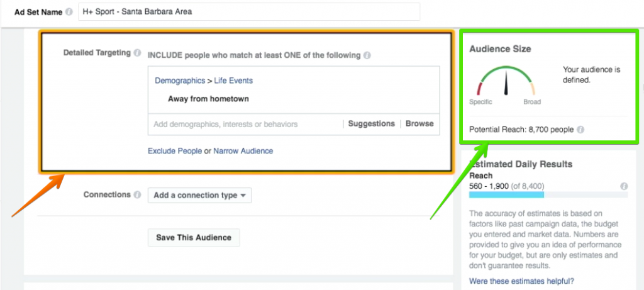
Task: Click the dropdown arrow on connection type
Action: pos(243,196)
